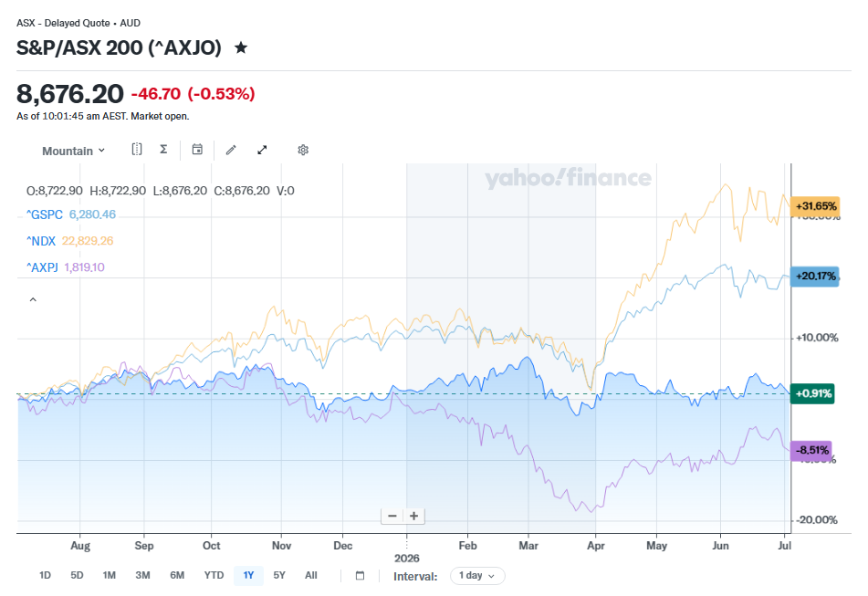
Task: Click the H:8,722.90 high value
Action: pyautogui.click(x=118, y=191)
